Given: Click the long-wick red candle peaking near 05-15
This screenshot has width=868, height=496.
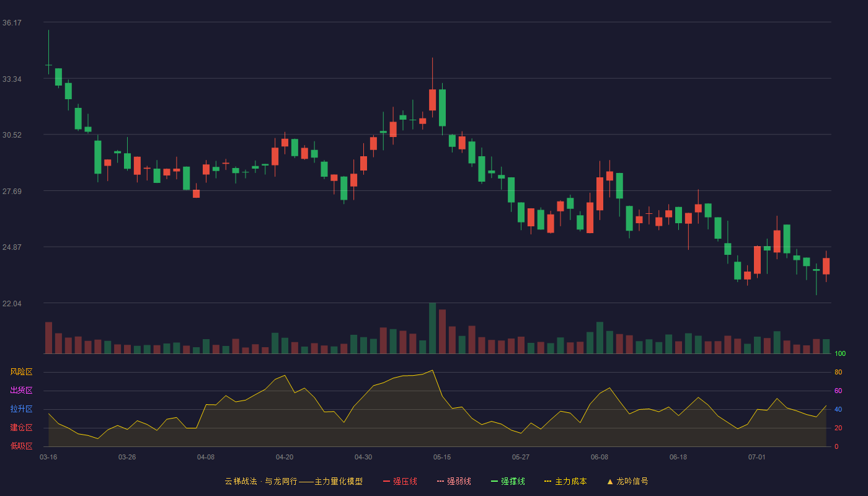Looking at the screenshot, I should click(432, 100).
